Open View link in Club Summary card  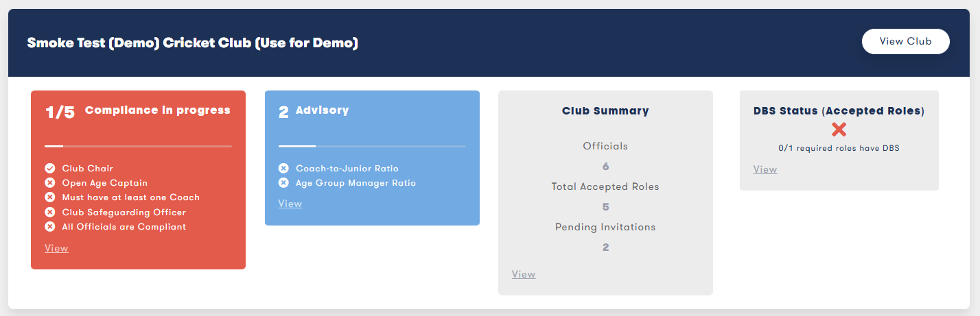coord(524,274)
